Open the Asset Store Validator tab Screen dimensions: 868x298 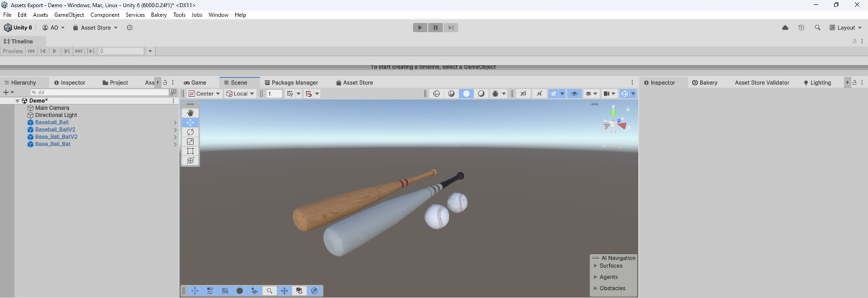tap(762, 82)
